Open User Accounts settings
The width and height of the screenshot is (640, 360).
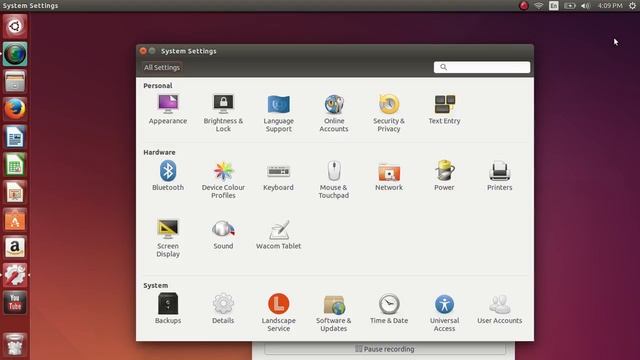tap(500, 309)
